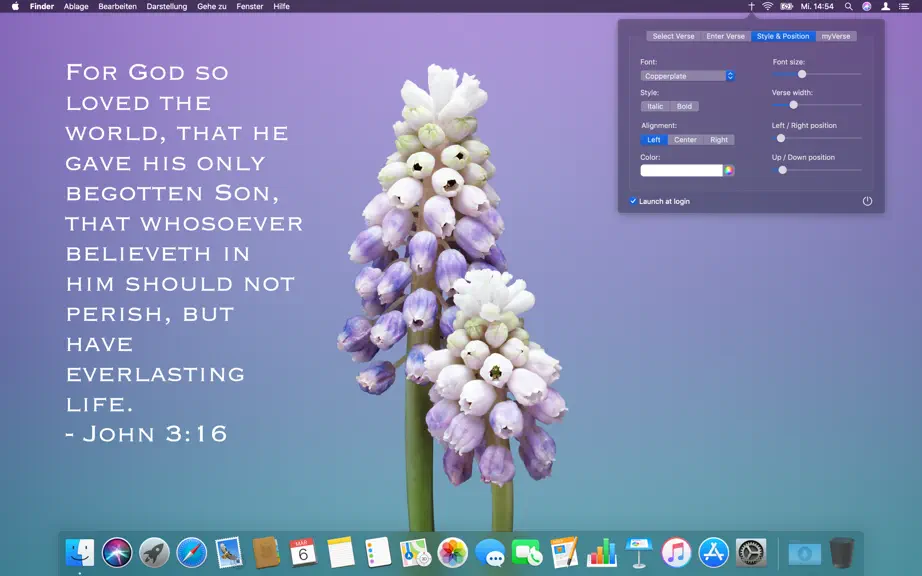Open FaceTime from the Dock

(527, 552)
